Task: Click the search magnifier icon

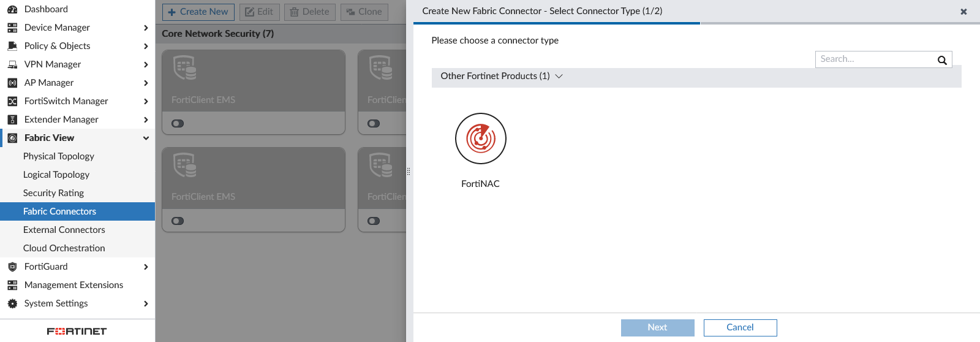Action: (942, 60)
